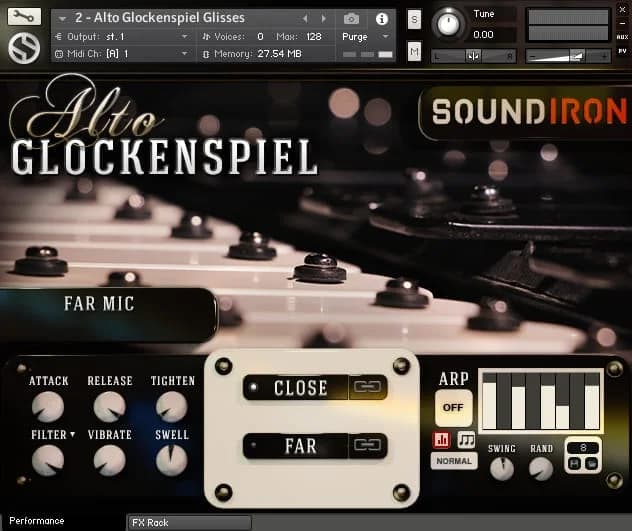Mute the instrument with the M button
This screenshot has width=632, height=531.
point(414,51)
